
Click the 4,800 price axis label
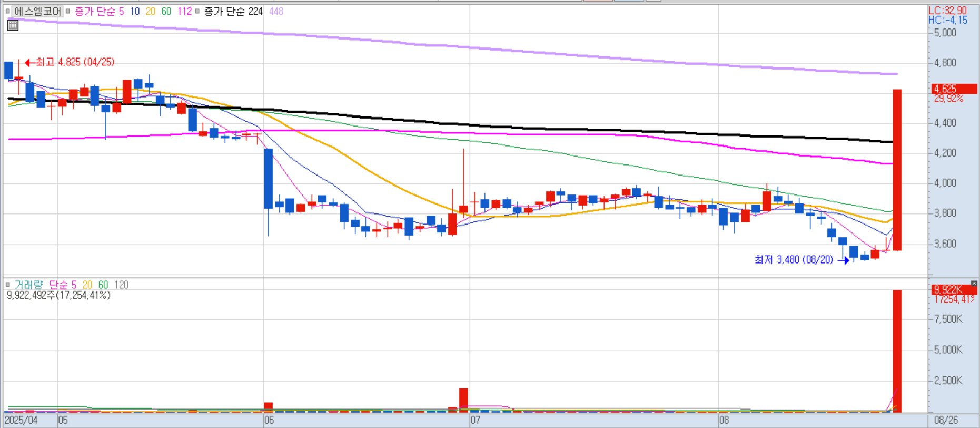[945, 63]
